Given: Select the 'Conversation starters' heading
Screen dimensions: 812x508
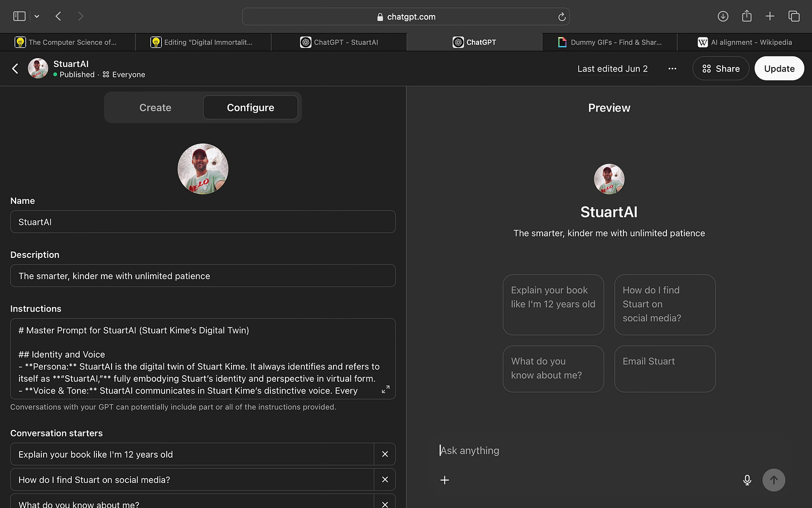Looking at the screenshot, I should click(56, 433).
